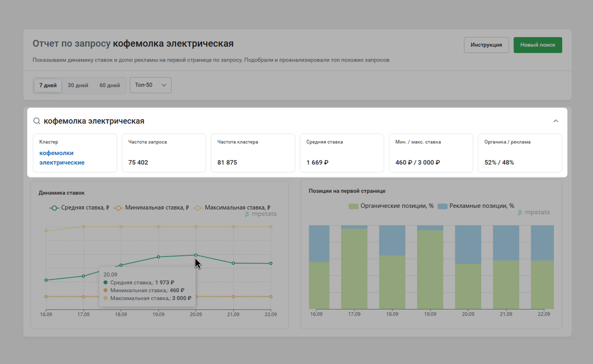The width and height of the screenshot is (593, 364).
Task: Click the mpstats logo on the bid dynamics chart
Action: click(261, 214)
